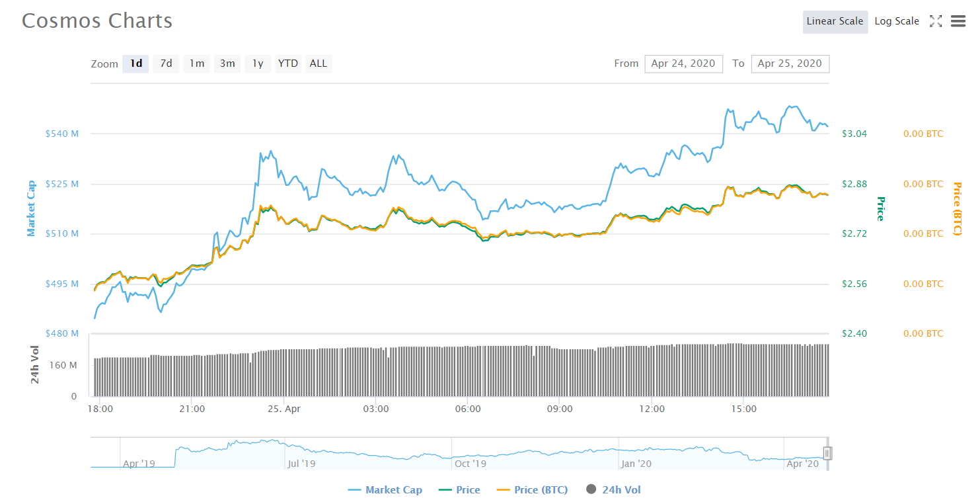The height and width of the screenshot is (504, 980).
Task: Click the Cosmos Charts heading
Action: pos(97,21)
